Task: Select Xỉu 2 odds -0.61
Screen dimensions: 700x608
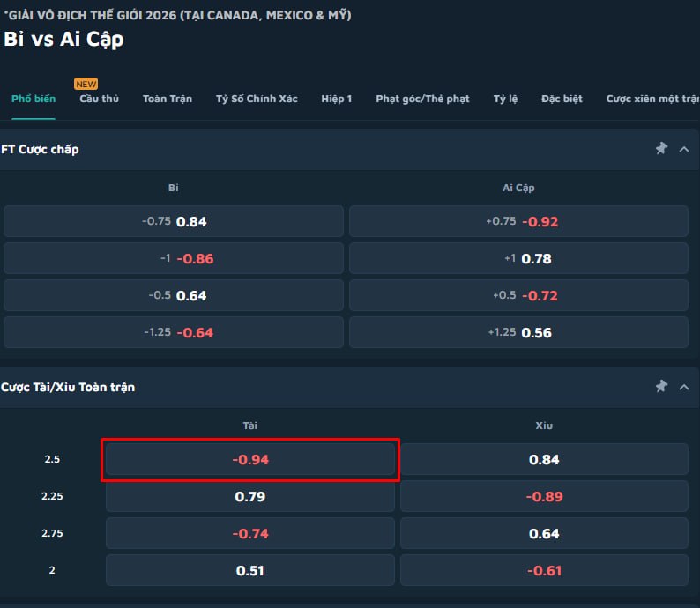Action: click(x=544, y=570)
